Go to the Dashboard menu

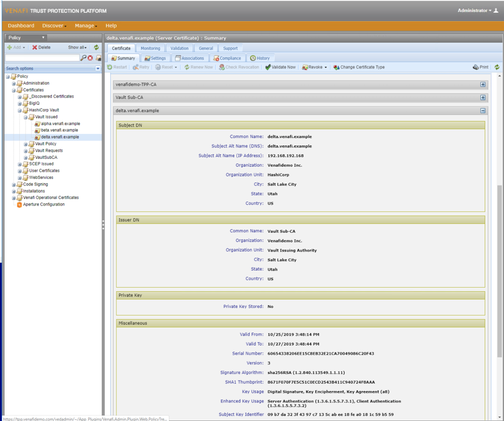click(x=21, y=26)
